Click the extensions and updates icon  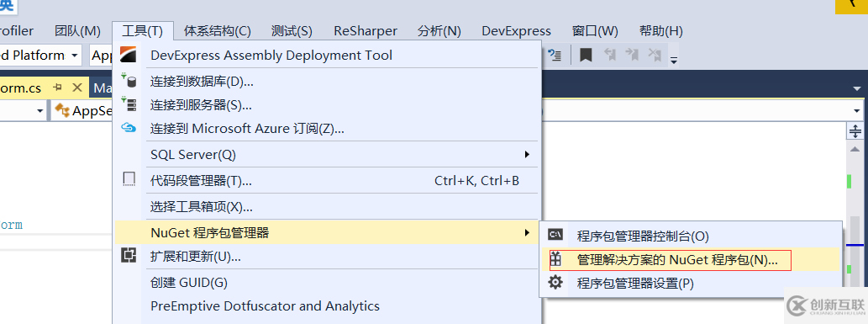click(x=129, y=256)
